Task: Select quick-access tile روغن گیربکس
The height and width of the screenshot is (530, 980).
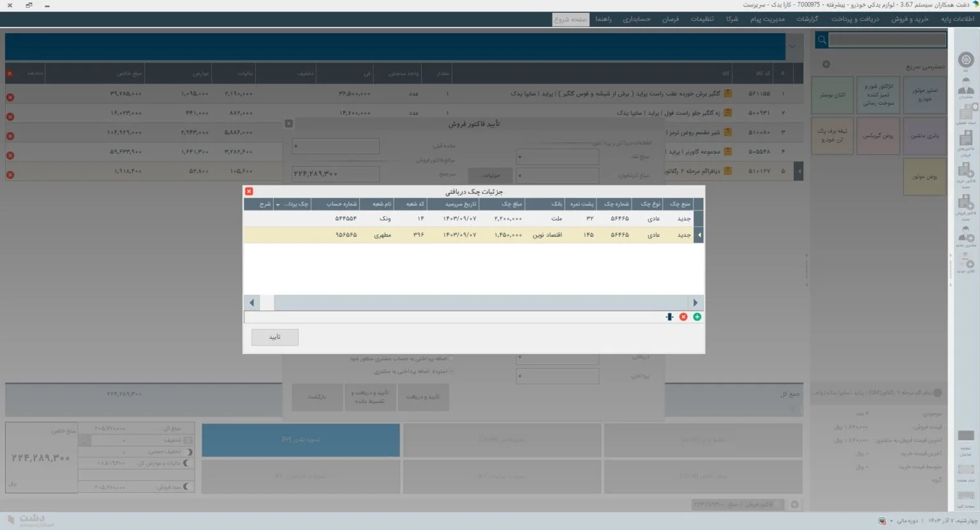Action: pyautogui.click(x=879, y=136)
